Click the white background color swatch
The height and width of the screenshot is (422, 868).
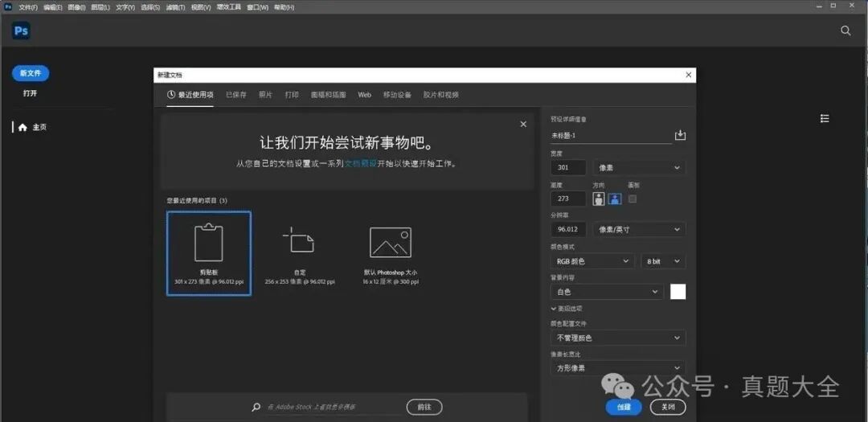(x=678, y=292)
